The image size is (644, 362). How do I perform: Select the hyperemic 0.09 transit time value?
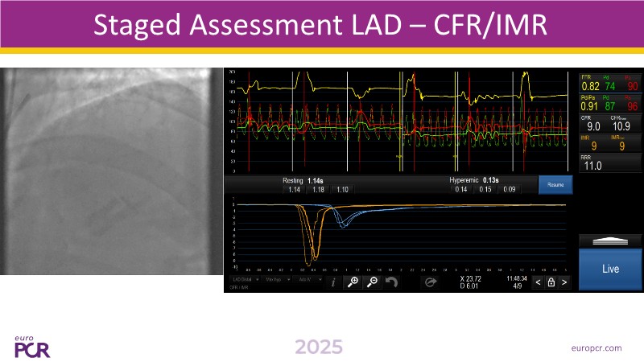pyautogui.click(x=509, y=190)
